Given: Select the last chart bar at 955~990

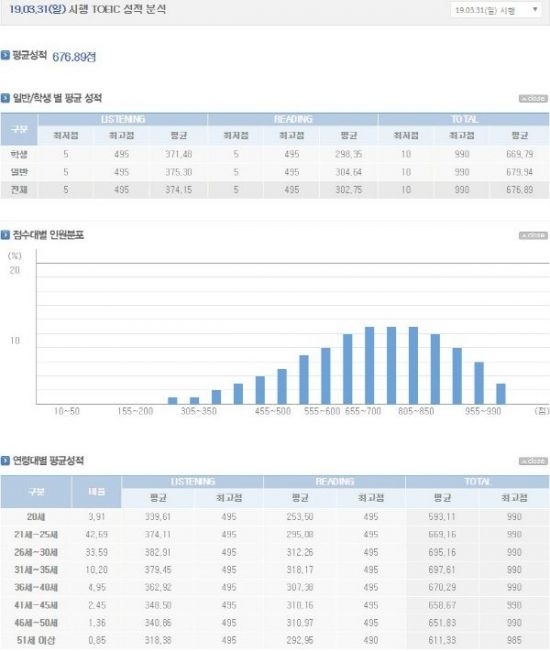Looking at the screenshot, I should click(501, 394).
